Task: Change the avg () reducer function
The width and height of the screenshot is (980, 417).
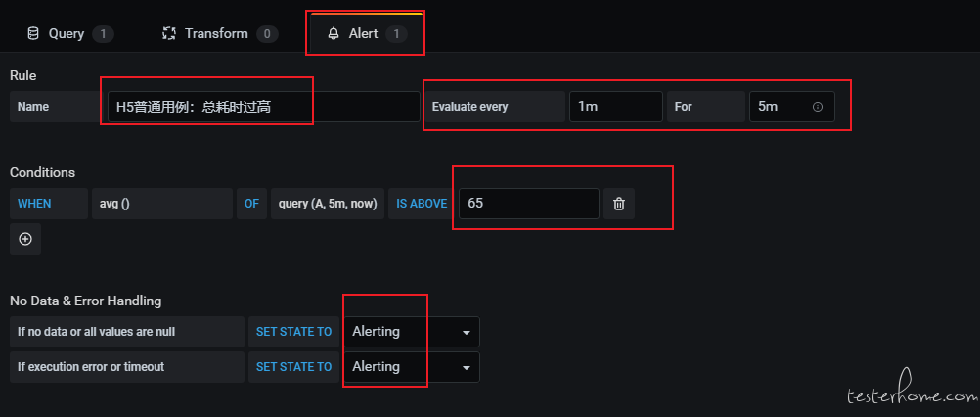Action: pyautogui.click(x=162, y=204)
